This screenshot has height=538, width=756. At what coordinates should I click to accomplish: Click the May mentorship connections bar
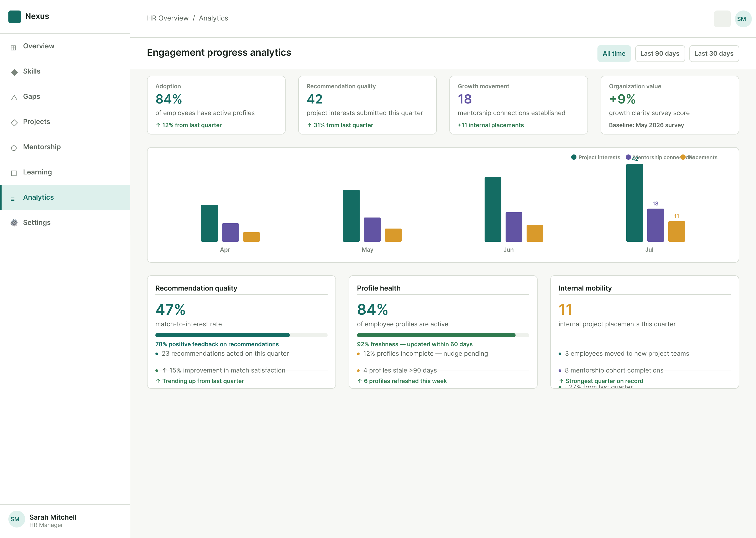pyautogui.click(x=372, y=230)
